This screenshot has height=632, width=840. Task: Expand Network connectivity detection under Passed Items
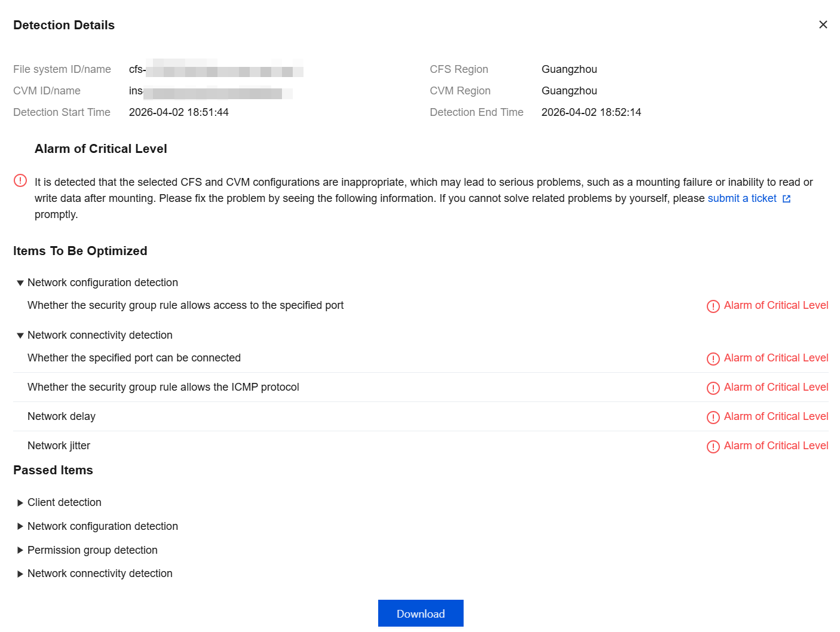coord(20,574)
